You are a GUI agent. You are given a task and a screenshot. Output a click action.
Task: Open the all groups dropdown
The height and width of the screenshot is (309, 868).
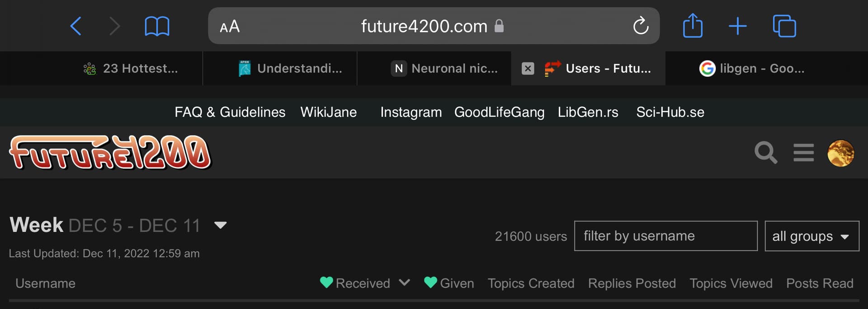[811, 236]
